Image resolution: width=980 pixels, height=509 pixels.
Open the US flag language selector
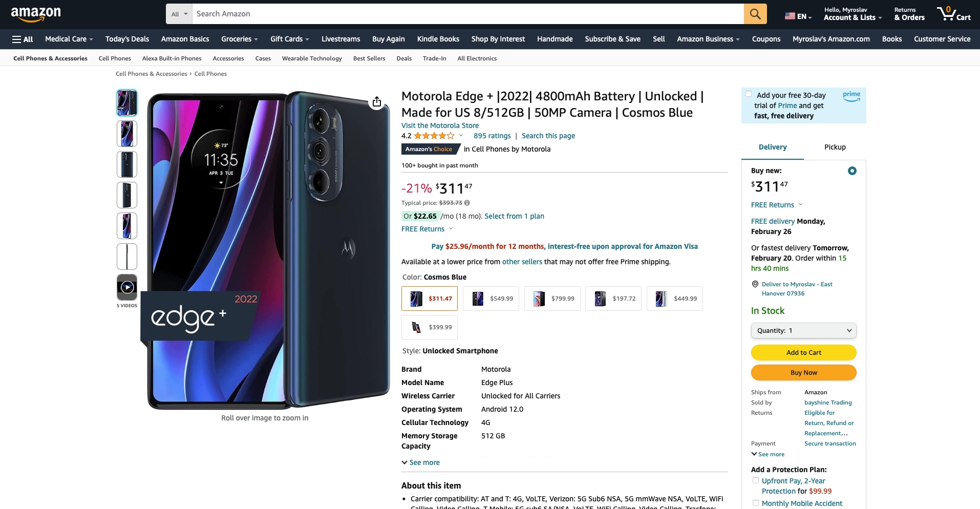point(798,16)
